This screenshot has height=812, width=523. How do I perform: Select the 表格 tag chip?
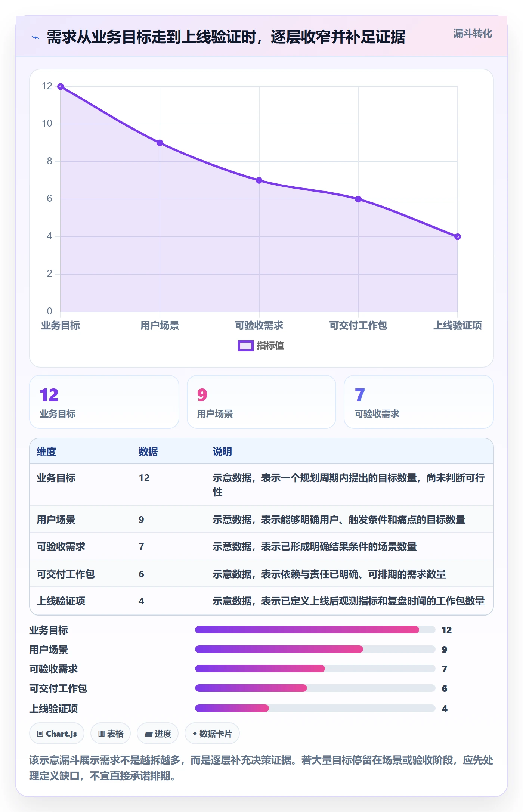111,734
